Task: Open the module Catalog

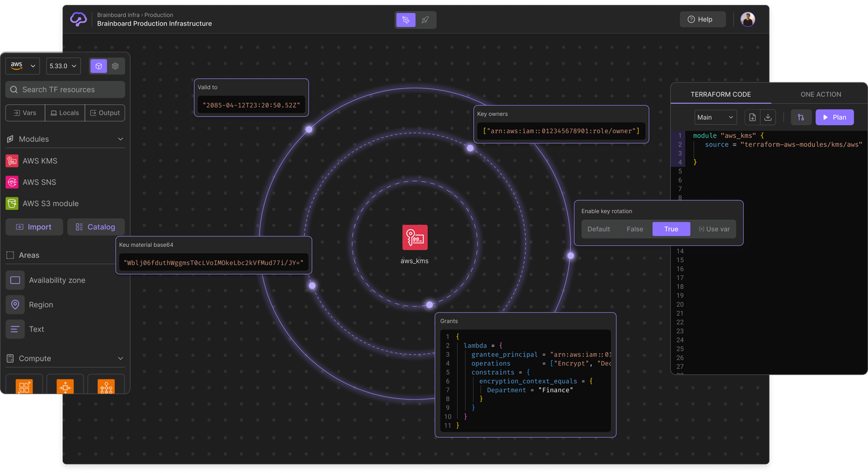Action: (95, 227)
